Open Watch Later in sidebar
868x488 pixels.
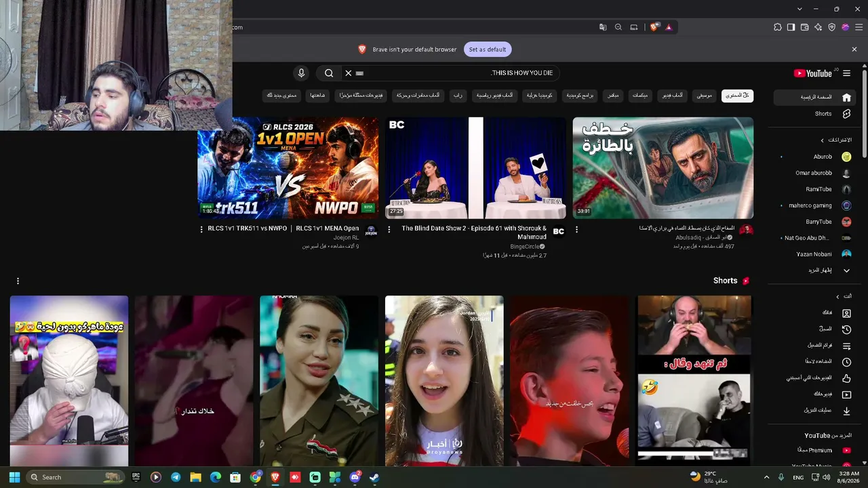[815, 362]
